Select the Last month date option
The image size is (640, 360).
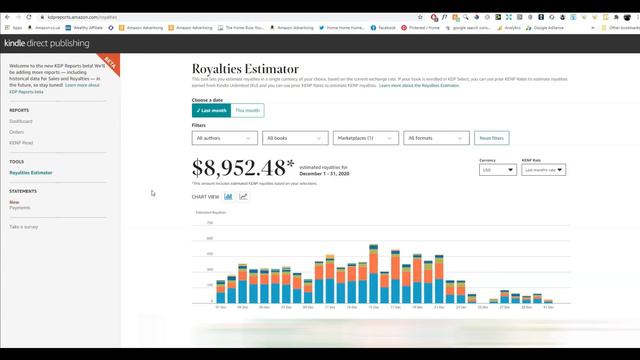click(211, 111)
